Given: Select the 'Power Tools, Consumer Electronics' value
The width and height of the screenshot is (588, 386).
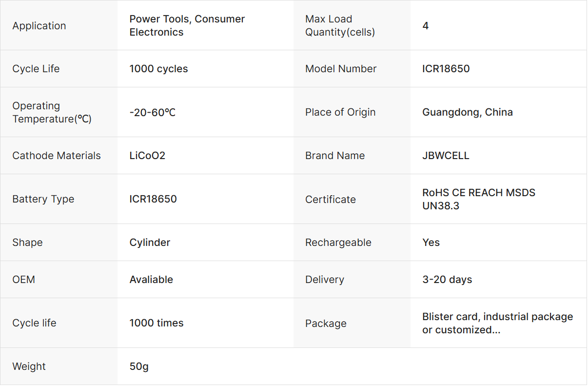Looking at the screenshot, I should [x=187, y=26].
